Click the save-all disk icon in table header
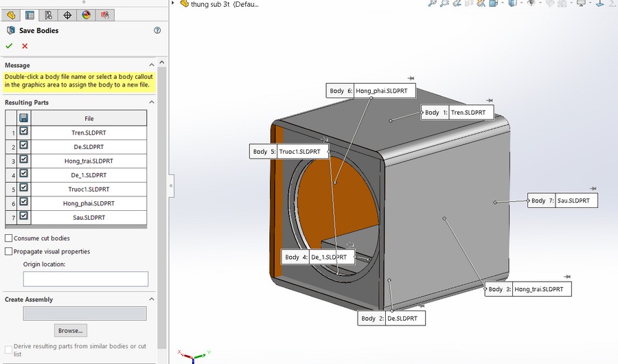Screen dimensions: 618x364 coord(23,118)
